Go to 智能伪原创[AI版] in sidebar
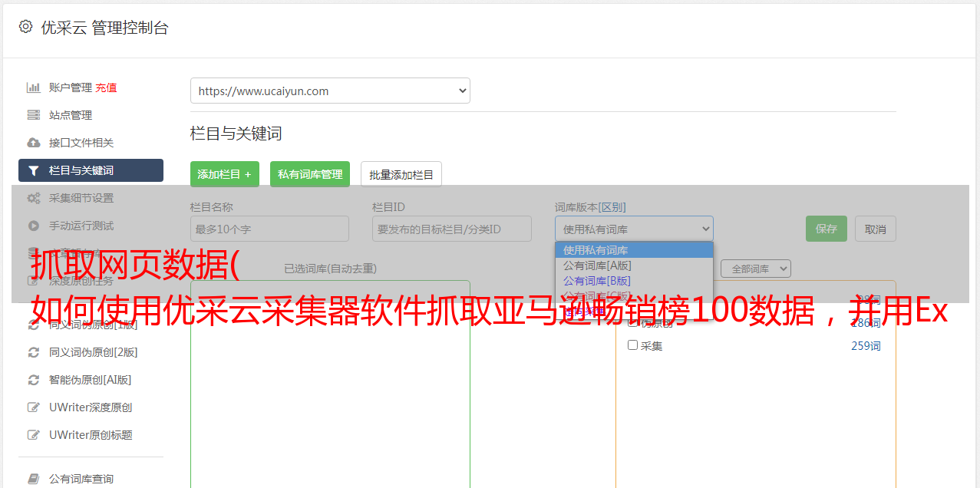Viewport: 980px width, 488px height. click(91, 380)
